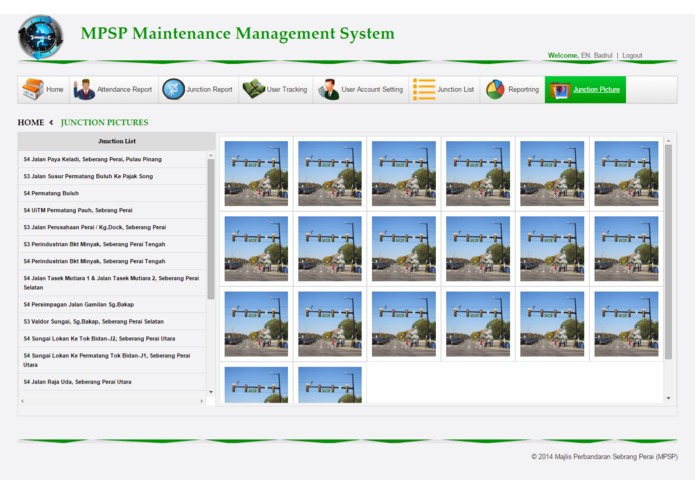Image resolution: width=695 pixels, height=494 pixels.
Task: Select S3 Jalan Susur Permatang Buluh junction
Action: (x=113, y=176)
